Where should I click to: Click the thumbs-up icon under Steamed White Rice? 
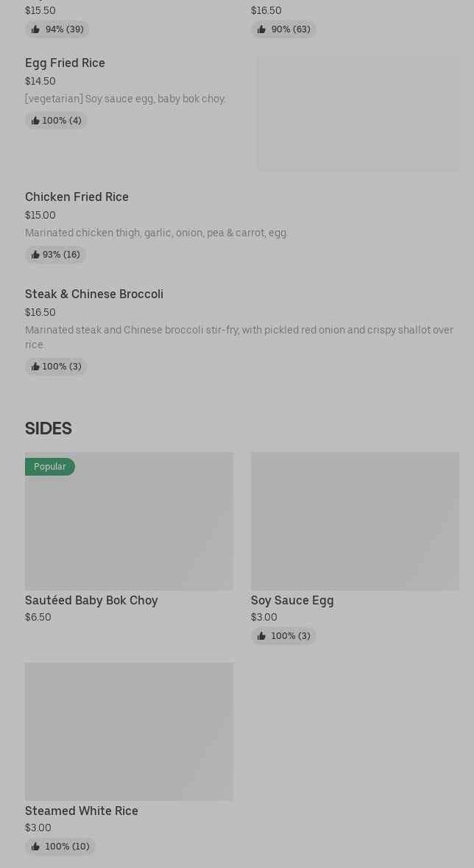point(35,847)
